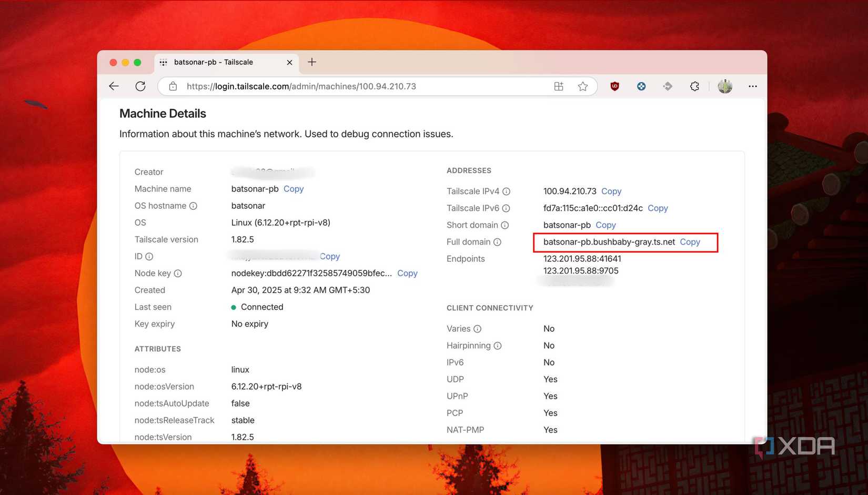Open the uBlock Origin extension

(614, 86)
